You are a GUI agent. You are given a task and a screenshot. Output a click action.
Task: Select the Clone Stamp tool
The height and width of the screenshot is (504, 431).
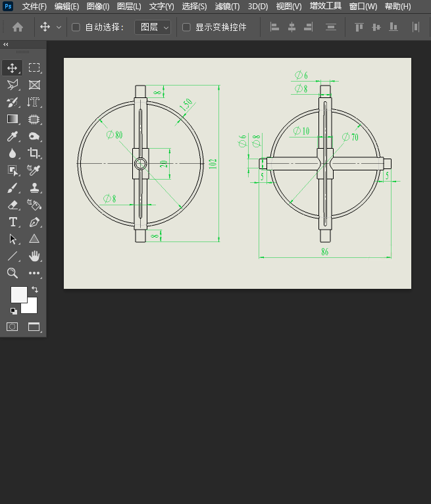(x=34, y=188)
